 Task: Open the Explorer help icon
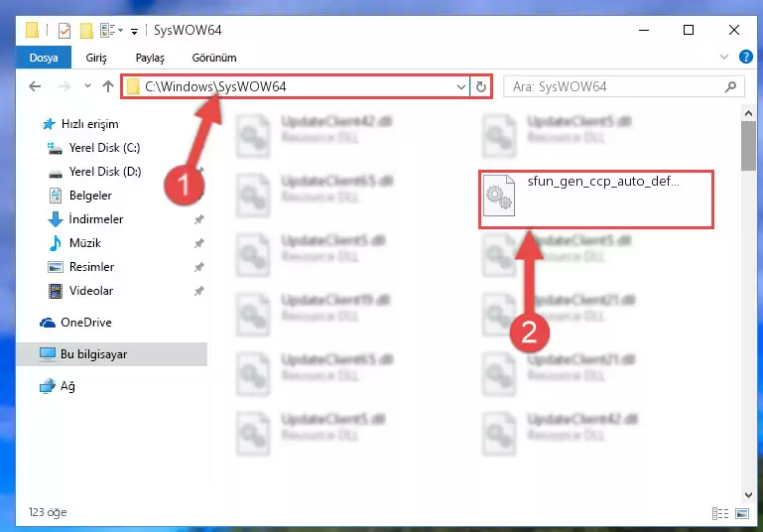[x=745, y=57]
